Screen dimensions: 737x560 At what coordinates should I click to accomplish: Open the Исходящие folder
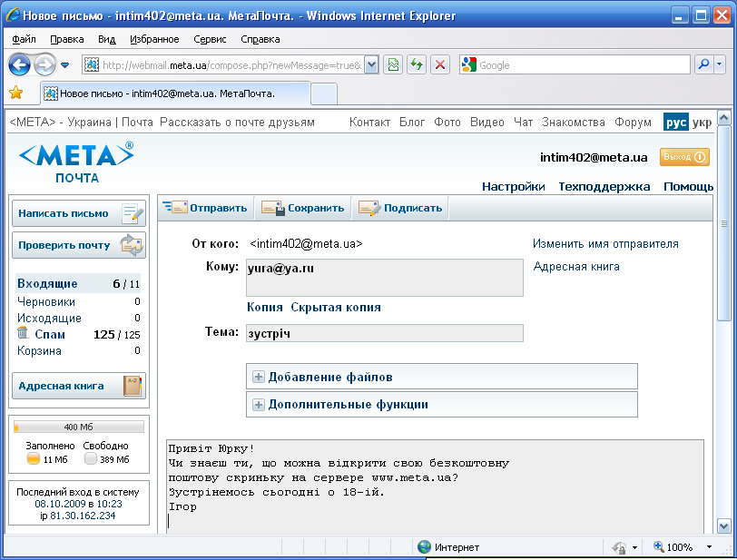(x=49, y=318)
